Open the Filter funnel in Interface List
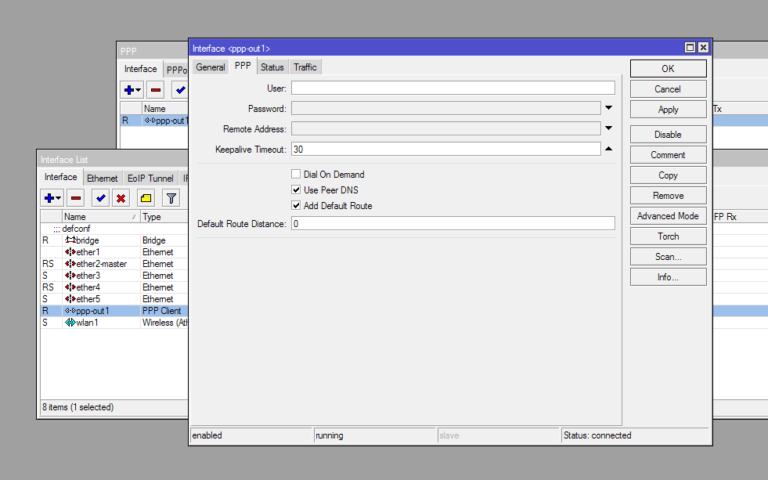The image size is (768, 480). (171, 199)
